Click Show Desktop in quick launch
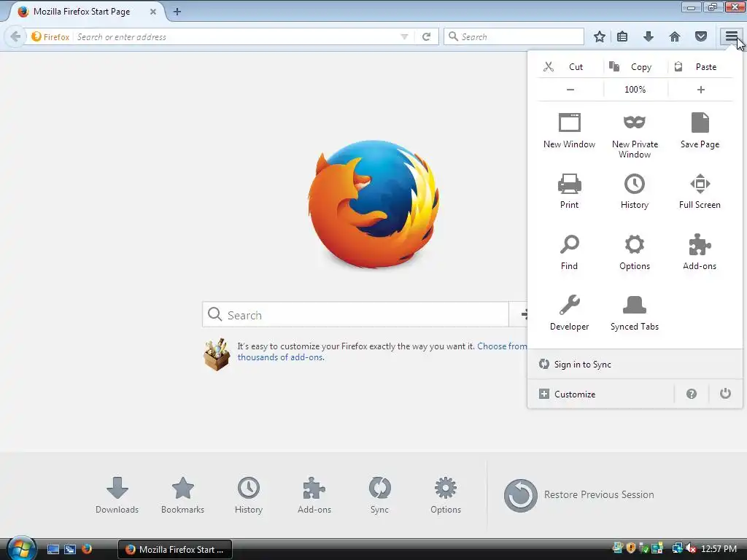The height and width of the screenshot is (560, 747). pos(53,549)
